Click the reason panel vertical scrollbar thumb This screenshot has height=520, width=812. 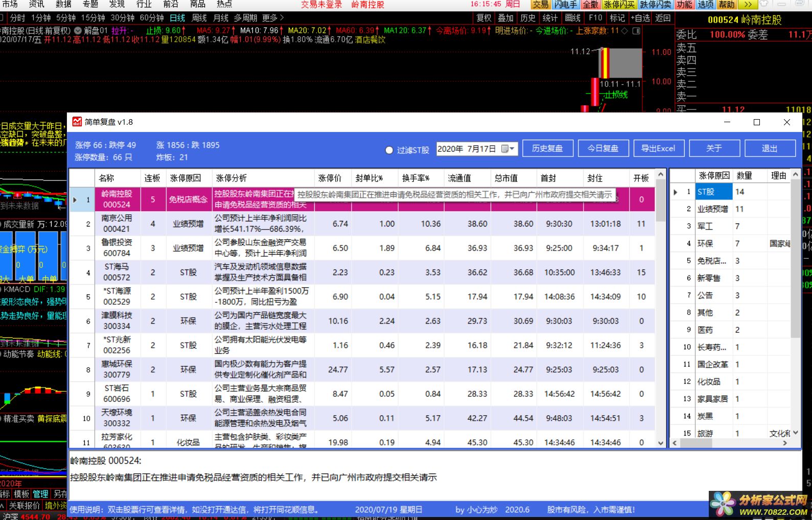click(796, 258)
